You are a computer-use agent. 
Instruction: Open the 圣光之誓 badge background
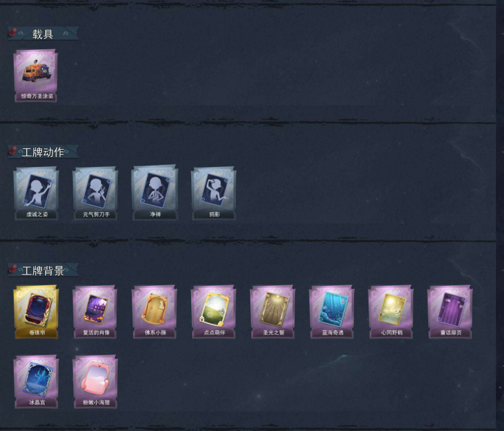273,312
